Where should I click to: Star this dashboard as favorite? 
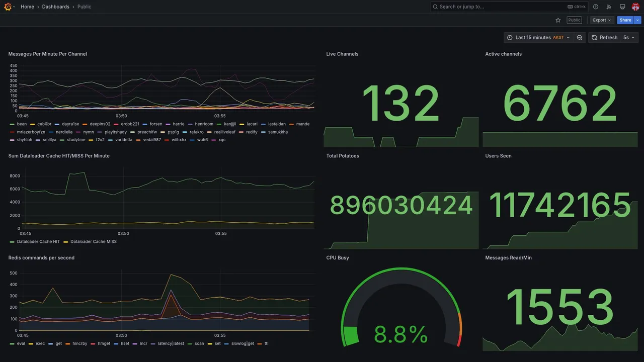pos(558,20)
